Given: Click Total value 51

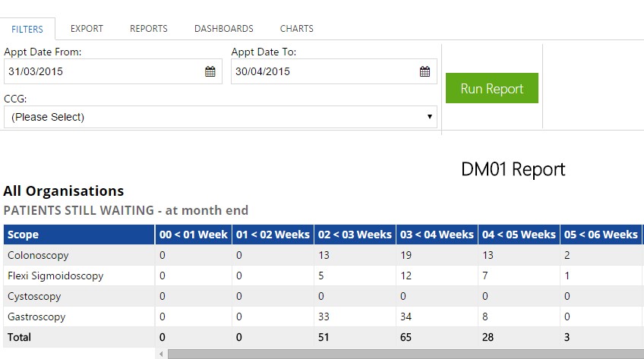Looking at the screenshot, I should 324,337.
